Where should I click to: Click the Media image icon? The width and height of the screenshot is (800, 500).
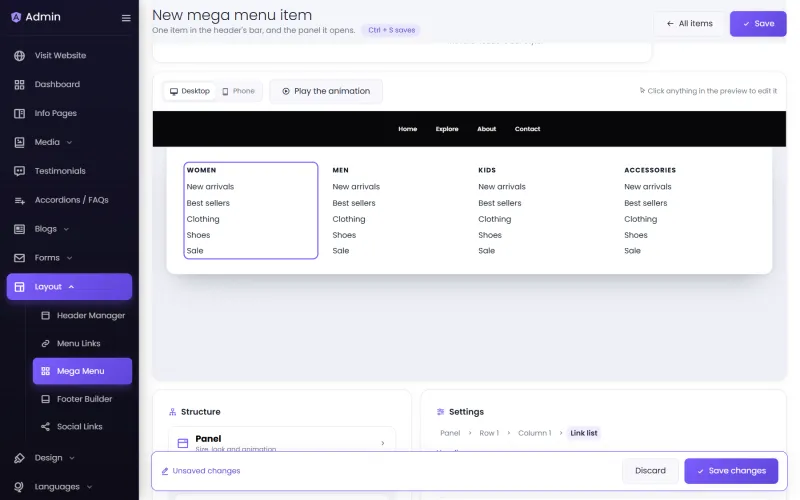click(x=19, y=142)
